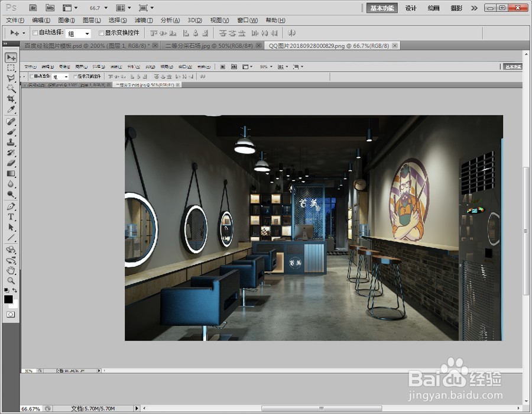Select the Rectangular Marquee tool

click(11, 68)
